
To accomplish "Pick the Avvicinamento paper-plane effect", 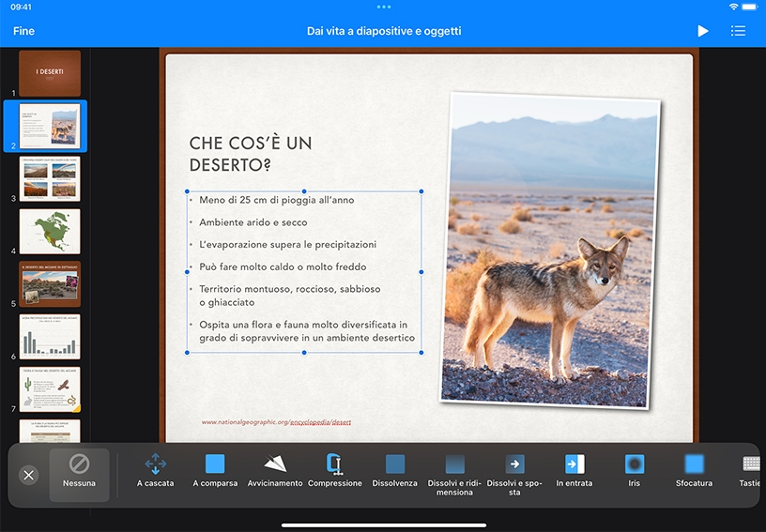I will click(275, 470).
